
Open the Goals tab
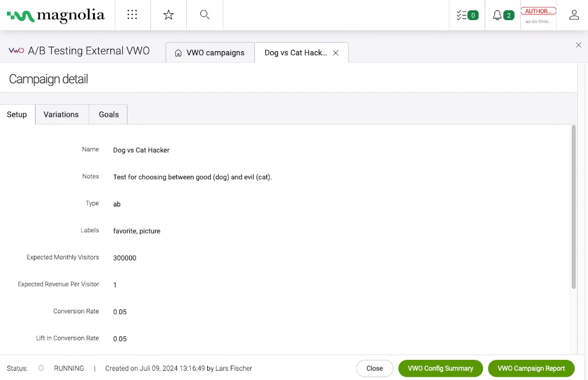click(109, 114)
